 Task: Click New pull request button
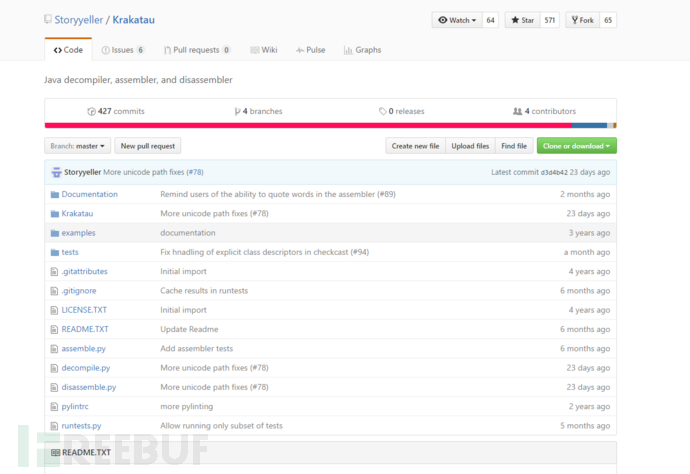point(148,146)
